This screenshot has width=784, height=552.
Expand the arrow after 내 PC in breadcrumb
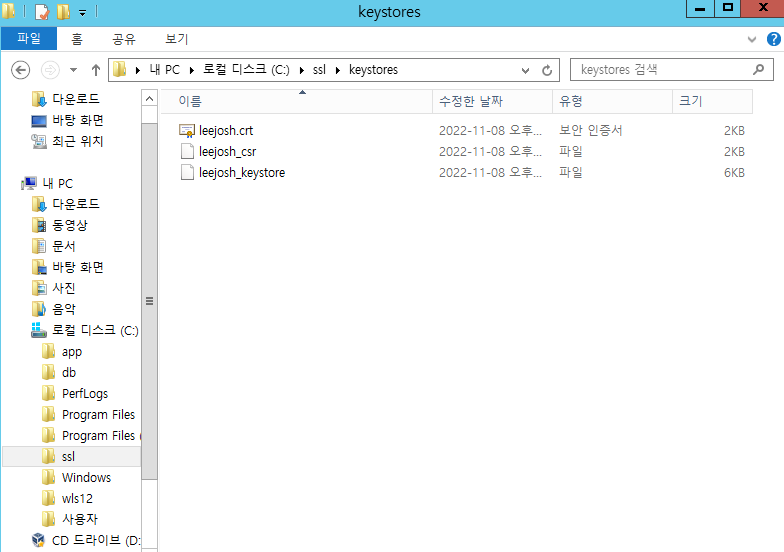coord(192,70)
